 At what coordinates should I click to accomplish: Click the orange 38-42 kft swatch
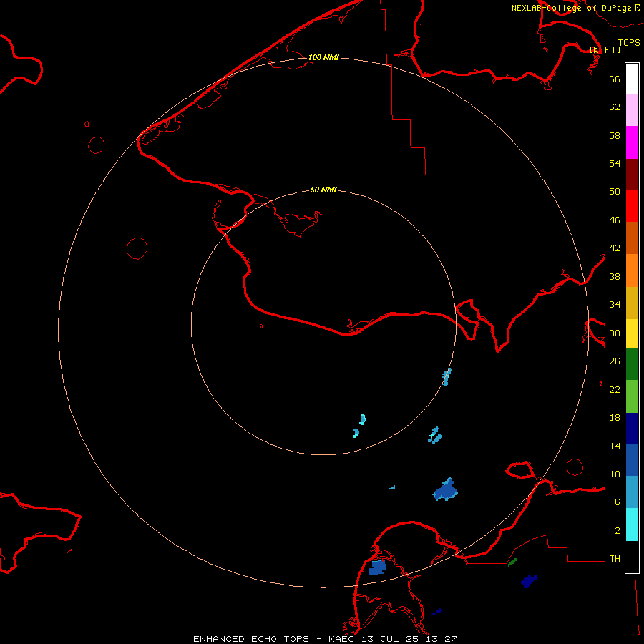click(632, 270)
